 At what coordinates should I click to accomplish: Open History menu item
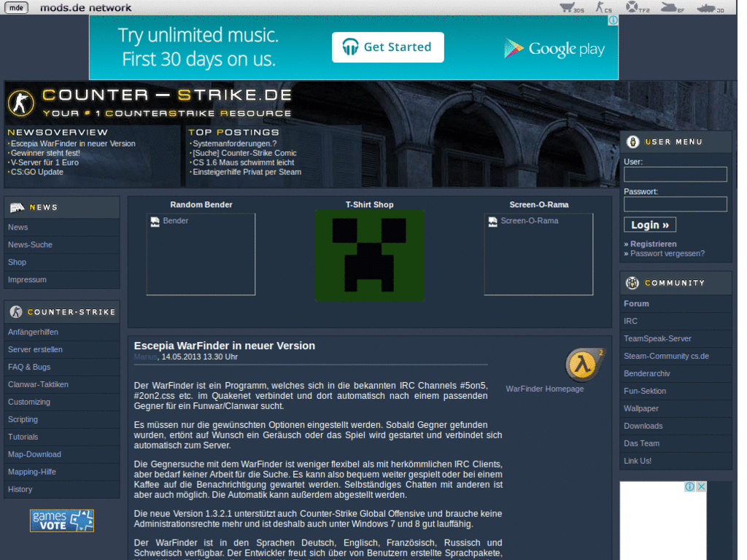point(62,489)
